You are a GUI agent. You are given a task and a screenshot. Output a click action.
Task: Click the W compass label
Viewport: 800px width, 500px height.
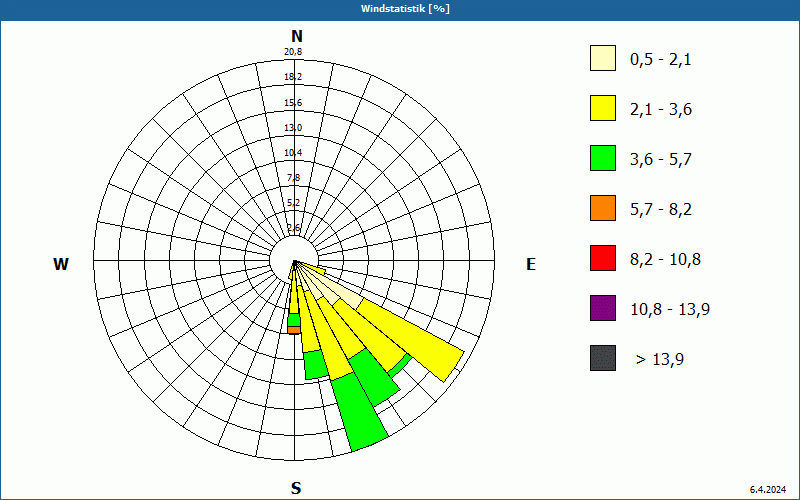point(61,264)
